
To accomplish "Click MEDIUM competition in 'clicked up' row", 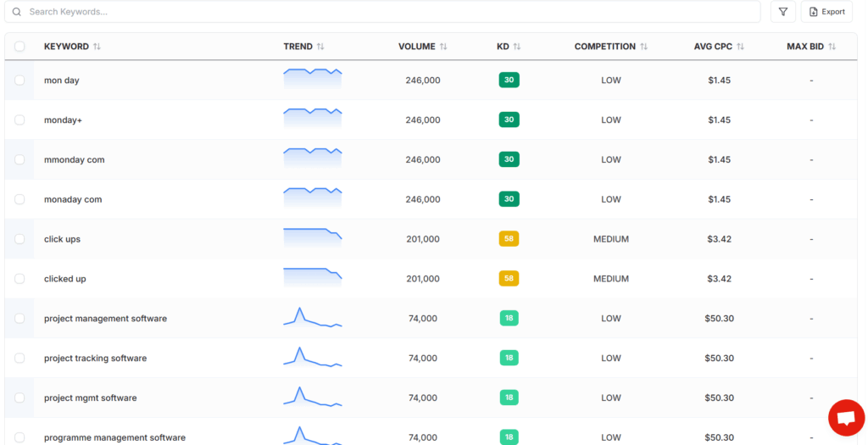I will [611, 279].
